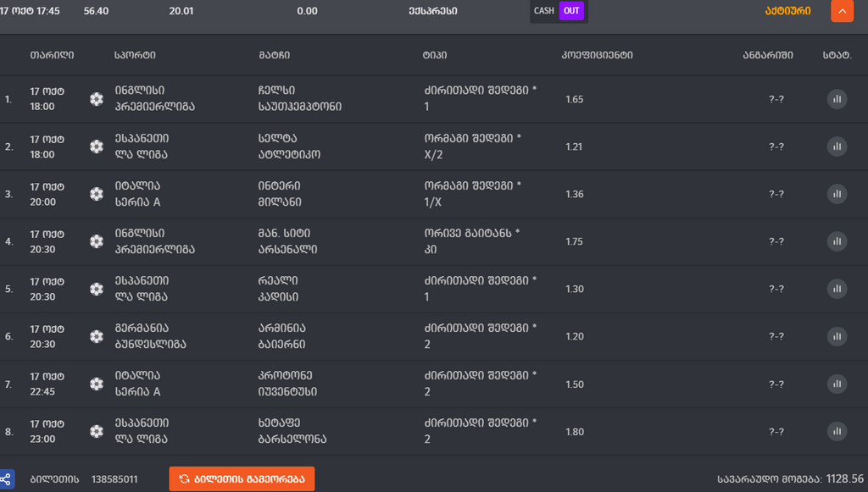Click ორივე გაიტანს bet type
The height and width of the screenshot is (492, 868).
pyautogui.click(x=472, y=241)
